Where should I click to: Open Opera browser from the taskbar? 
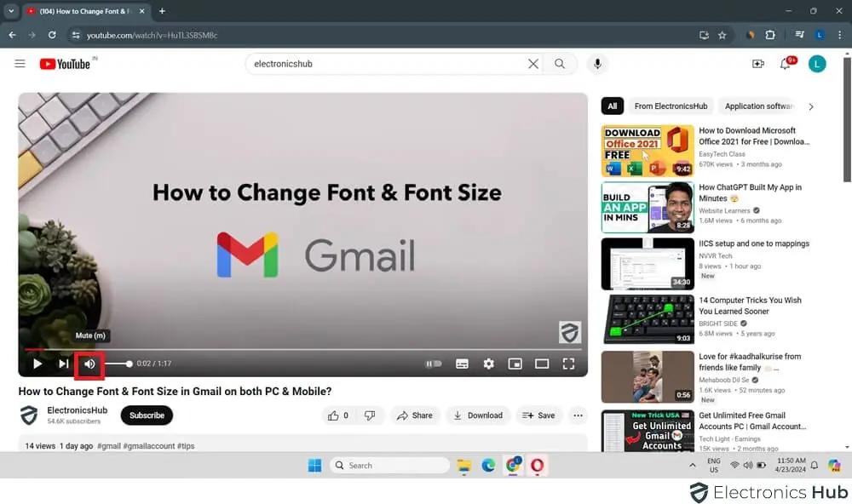pyautogui.click(x=537, y=465)
